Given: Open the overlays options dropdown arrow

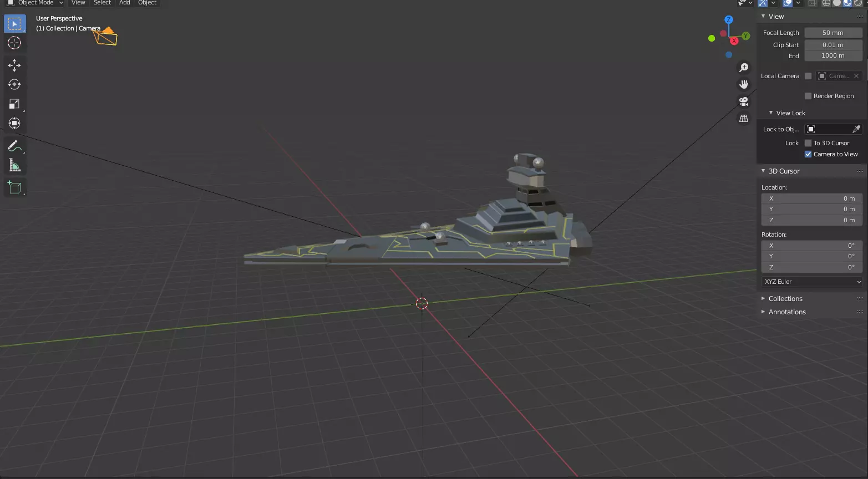Looking at the screenshot, I should click(798, 3).
